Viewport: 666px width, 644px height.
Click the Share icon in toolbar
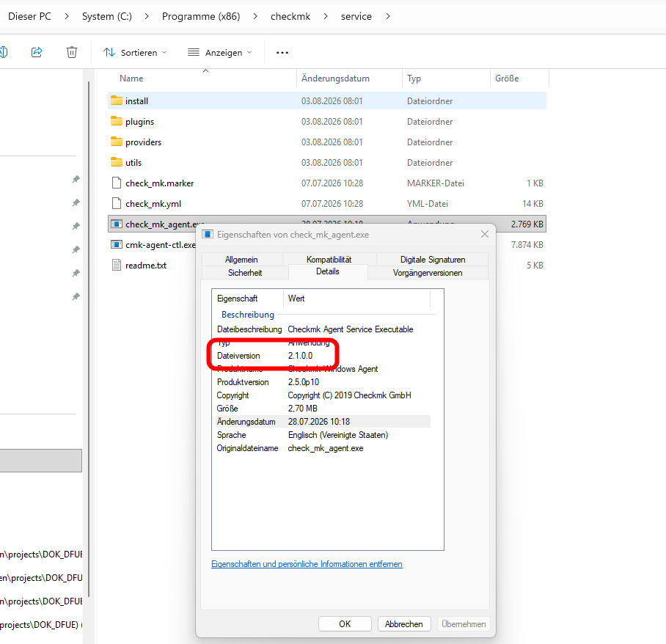pyautogui.click(x=37, y=52)
